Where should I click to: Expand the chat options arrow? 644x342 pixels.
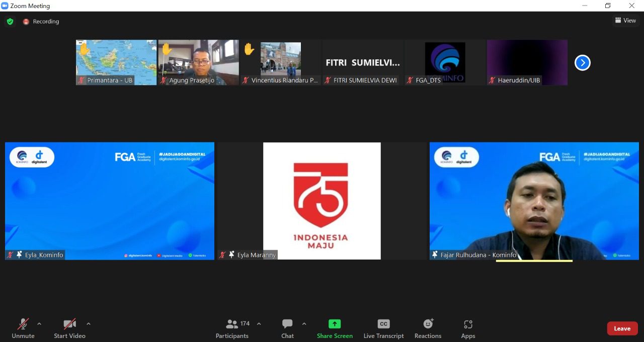pos(304,324)
